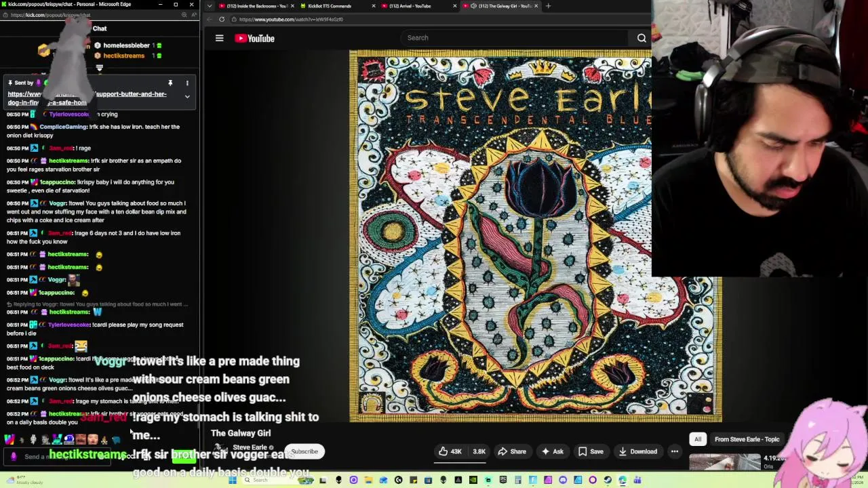Viewport: 868px width, 488px height.
Task: Open username CompliceGaming in chat
Action: (x=63, y=127)
